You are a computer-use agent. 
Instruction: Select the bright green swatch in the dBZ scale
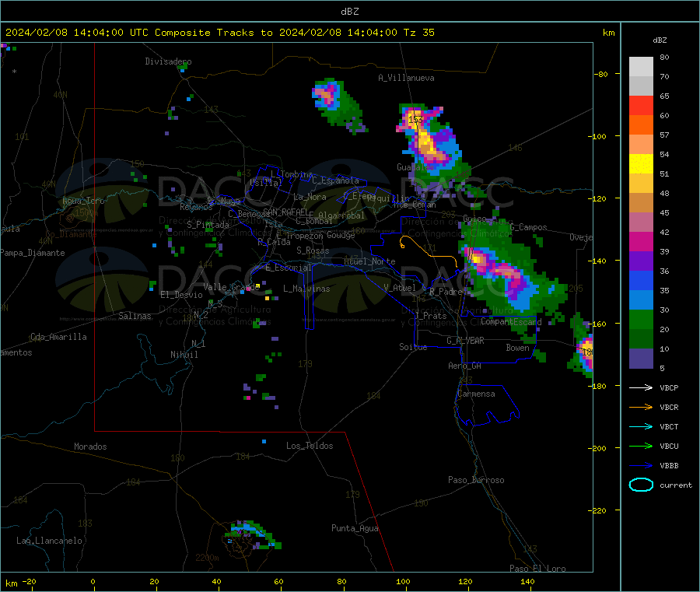641,320
